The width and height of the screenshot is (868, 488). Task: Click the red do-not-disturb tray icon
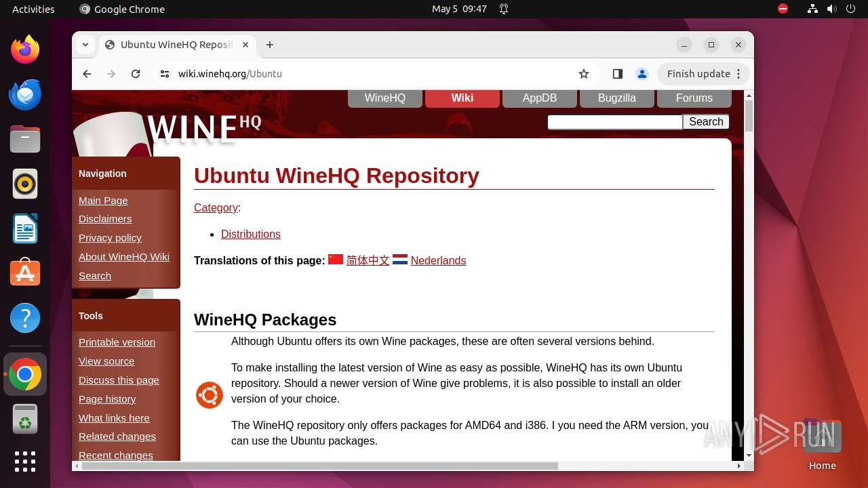[783, 9]
